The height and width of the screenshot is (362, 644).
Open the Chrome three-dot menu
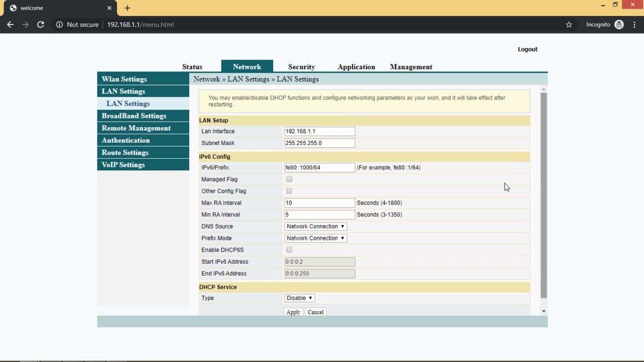(634, 25)
